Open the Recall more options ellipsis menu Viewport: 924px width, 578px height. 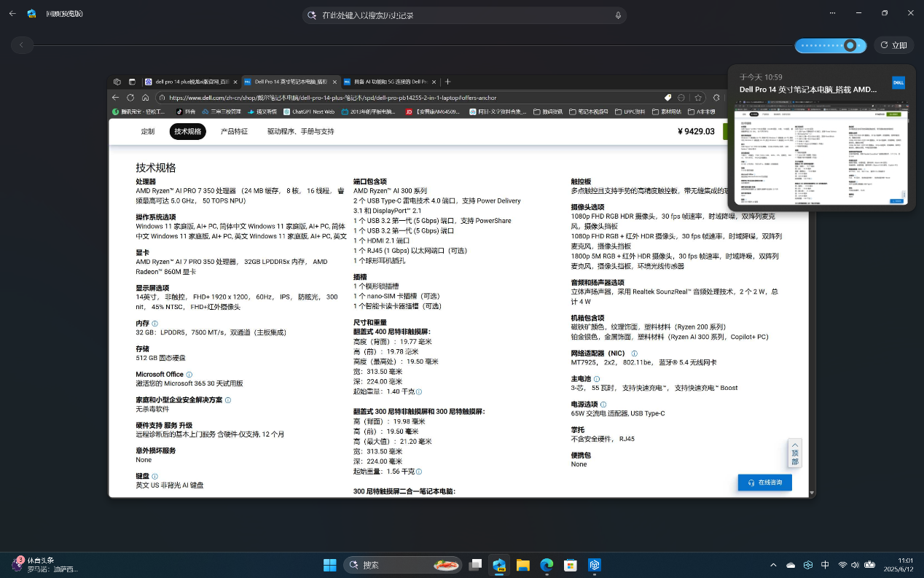(832, 13)
